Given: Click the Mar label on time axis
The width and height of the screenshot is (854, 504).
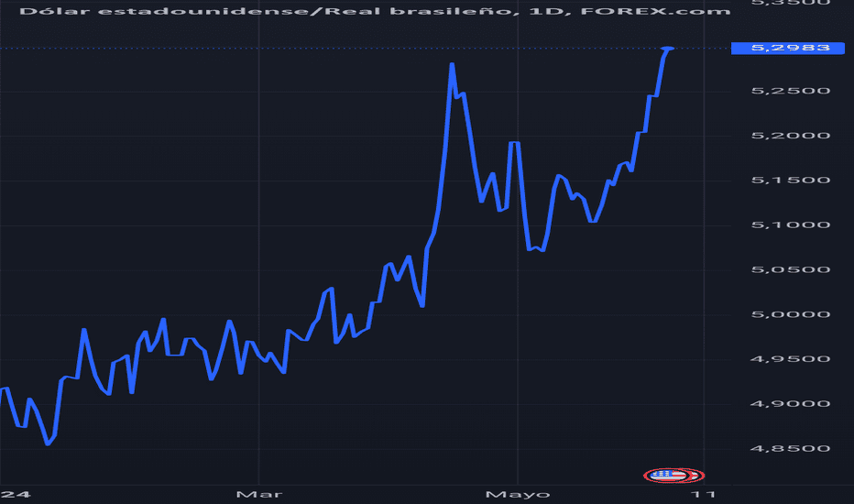Looking at the screenshot, I should [x=259, y=495].
